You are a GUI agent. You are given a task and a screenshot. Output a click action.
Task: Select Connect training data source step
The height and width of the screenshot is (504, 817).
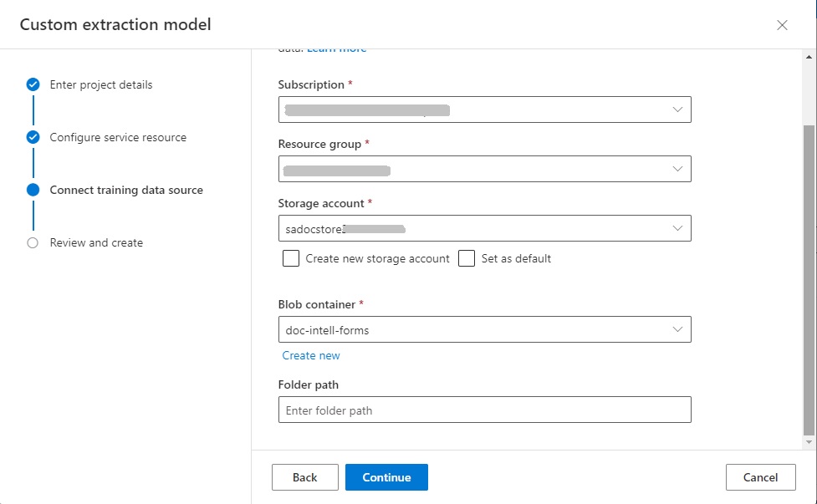click(x=126, y=190)
